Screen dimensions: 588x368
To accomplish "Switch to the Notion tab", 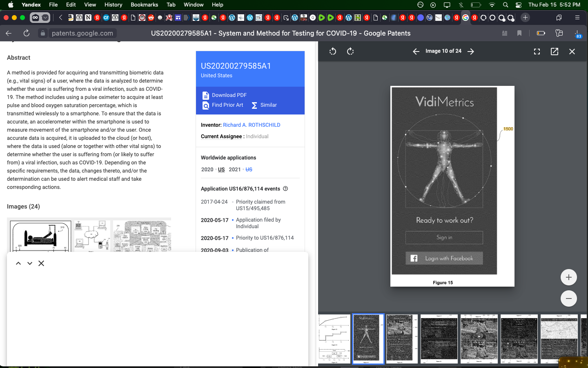I will tap(88, 18).
